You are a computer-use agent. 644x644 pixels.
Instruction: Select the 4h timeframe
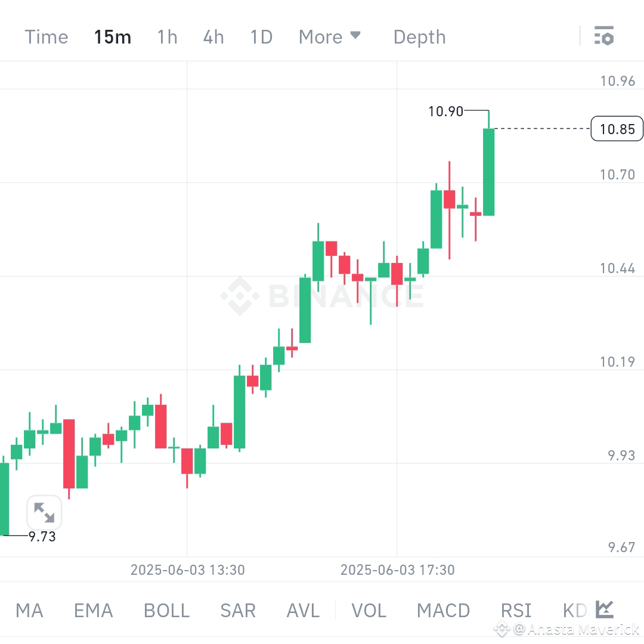point(213,36)
